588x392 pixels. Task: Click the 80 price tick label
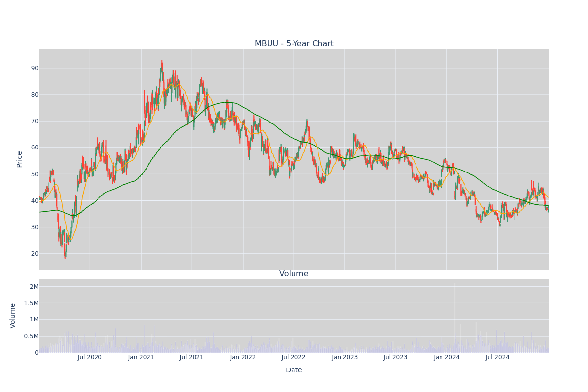click(x=35, y=95)
